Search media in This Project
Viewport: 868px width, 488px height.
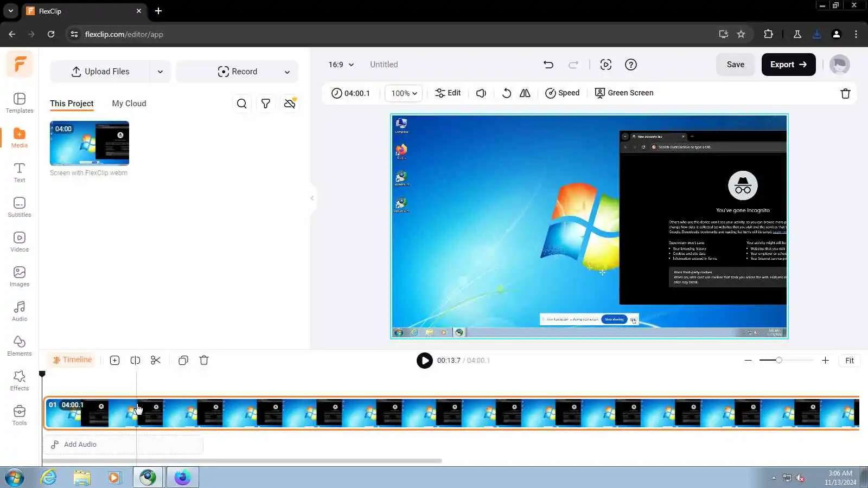click(x=242, y=104)
